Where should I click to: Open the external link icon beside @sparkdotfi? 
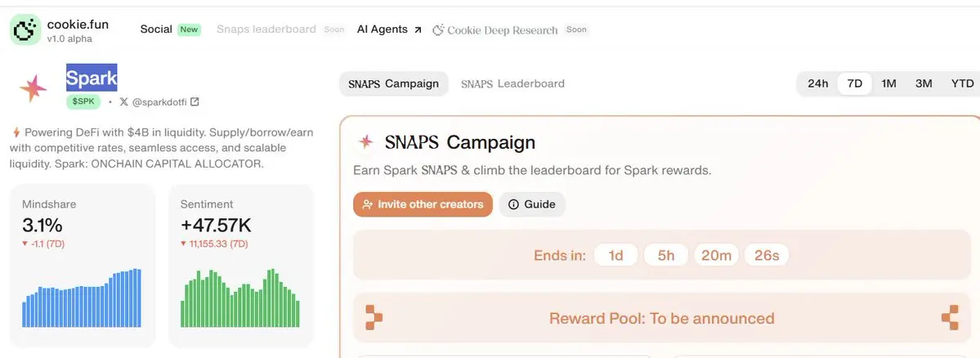tap(195, 101)
